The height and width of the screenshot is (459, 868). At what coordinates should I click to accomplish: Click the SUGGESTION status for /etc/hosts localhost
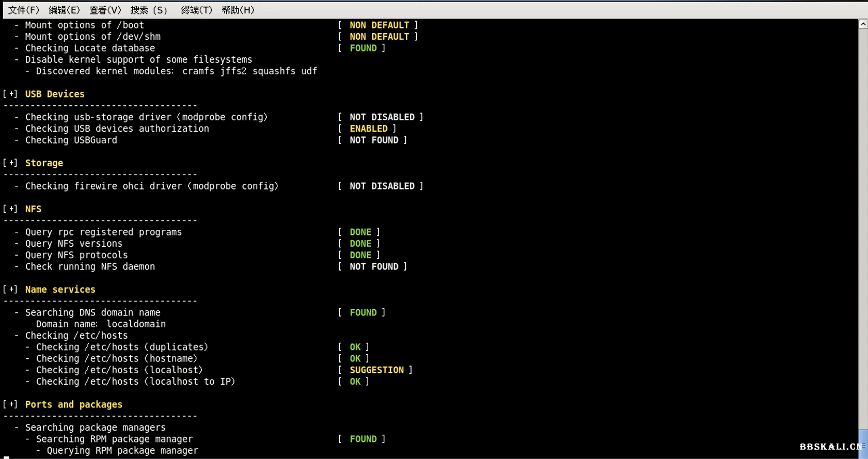(376, 370)
